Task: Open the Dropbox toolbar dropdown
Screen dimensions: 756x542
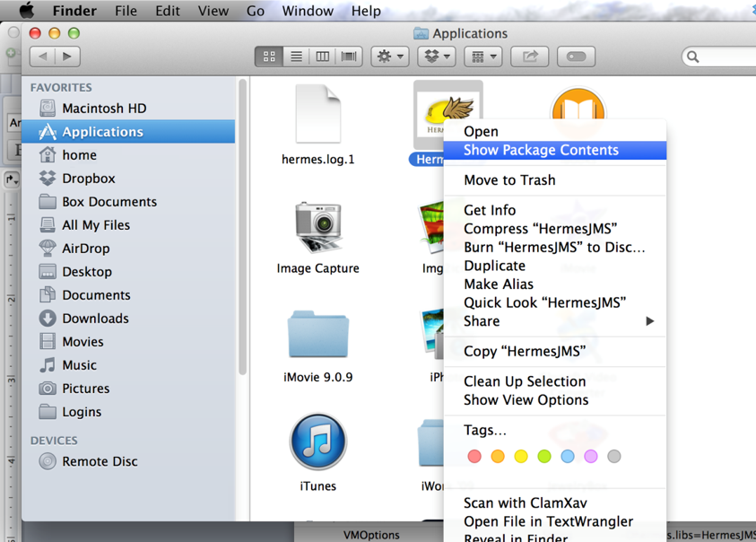Action: [437, 57]
